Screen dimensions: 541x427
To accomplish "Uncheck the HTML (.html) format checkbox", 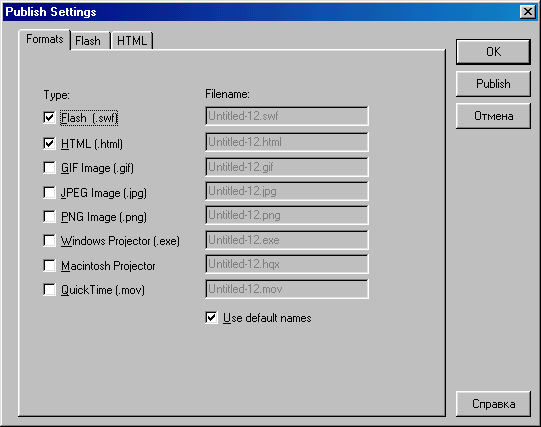I will 49,143.
